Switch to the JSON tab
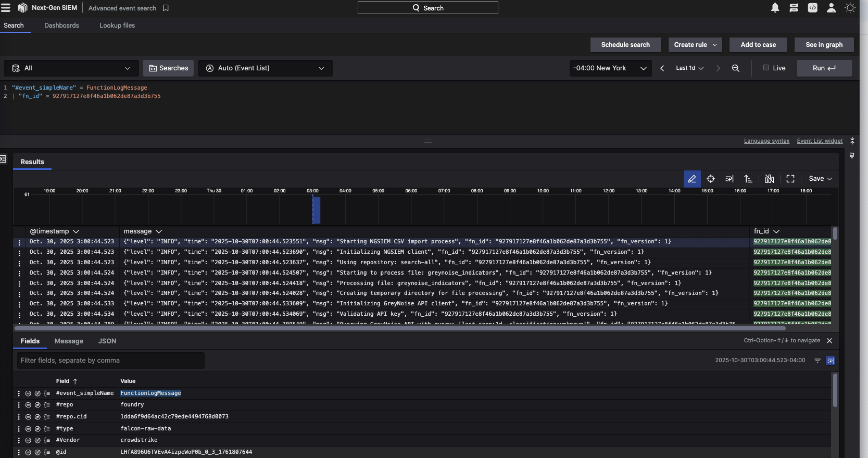This screenshot has width=868, height=458. click(107, 341)
